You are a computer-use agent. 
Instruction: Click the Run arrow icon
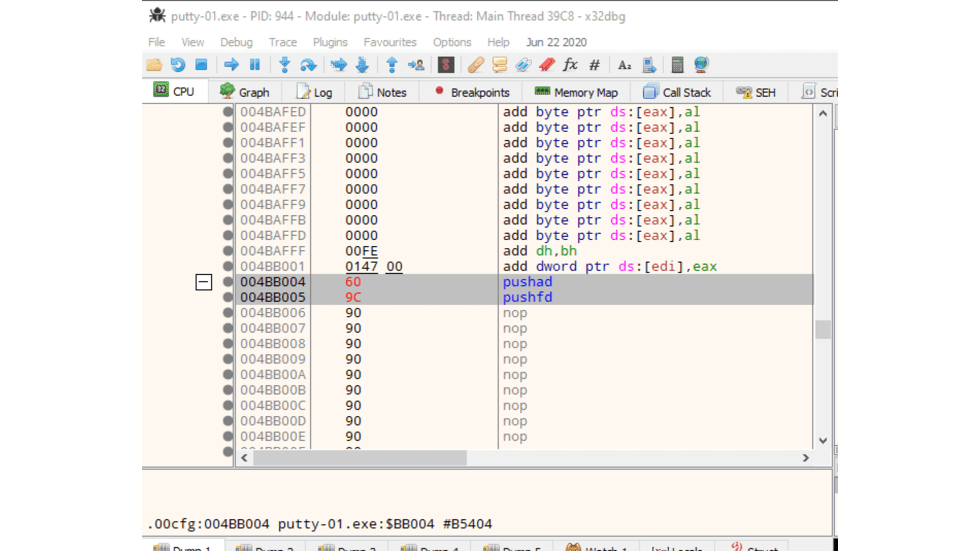pos(231,65)
